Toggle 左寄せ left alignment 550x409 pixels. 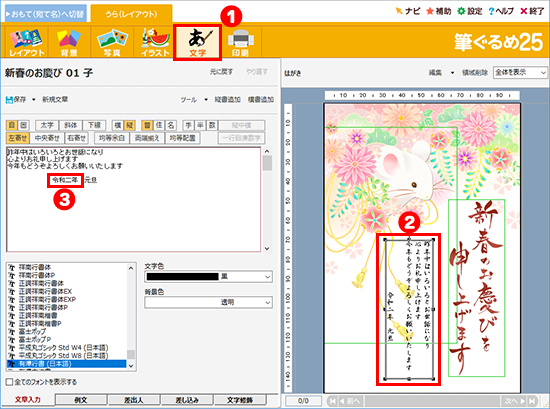point(18,138)
